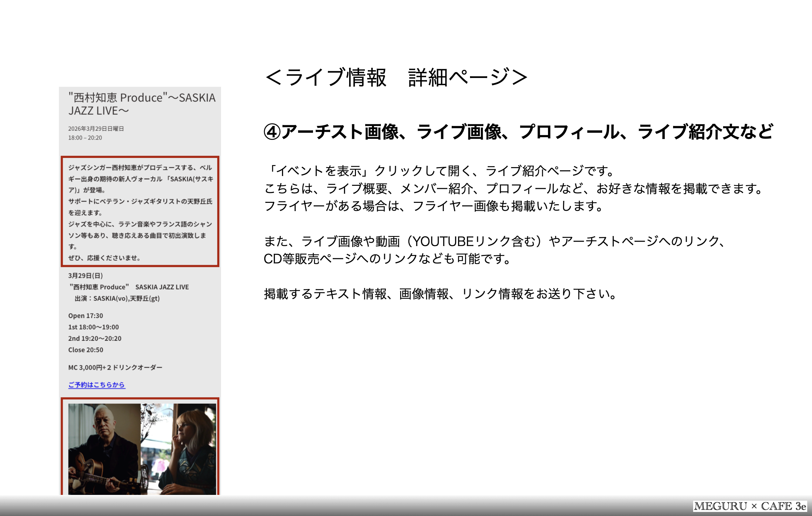The height and width of the screenshot is (516, 812).
Task: Click the 18:00 – 20:20 time line
Action: pos(85,138)
